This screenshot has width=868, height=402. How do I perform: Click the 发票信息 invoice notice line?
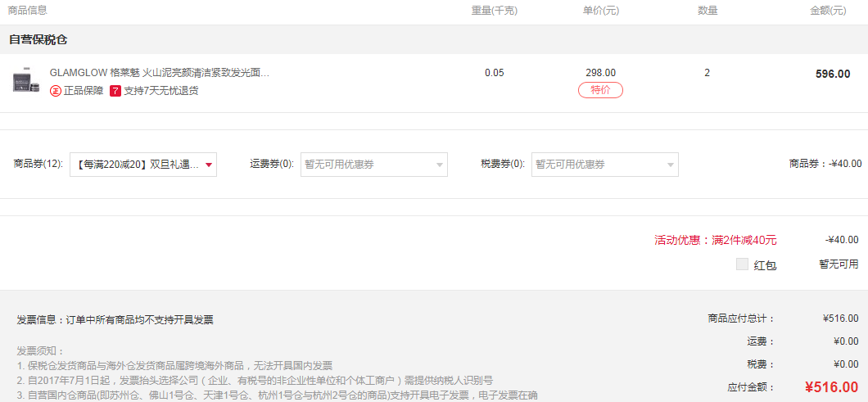pos(115,320)
